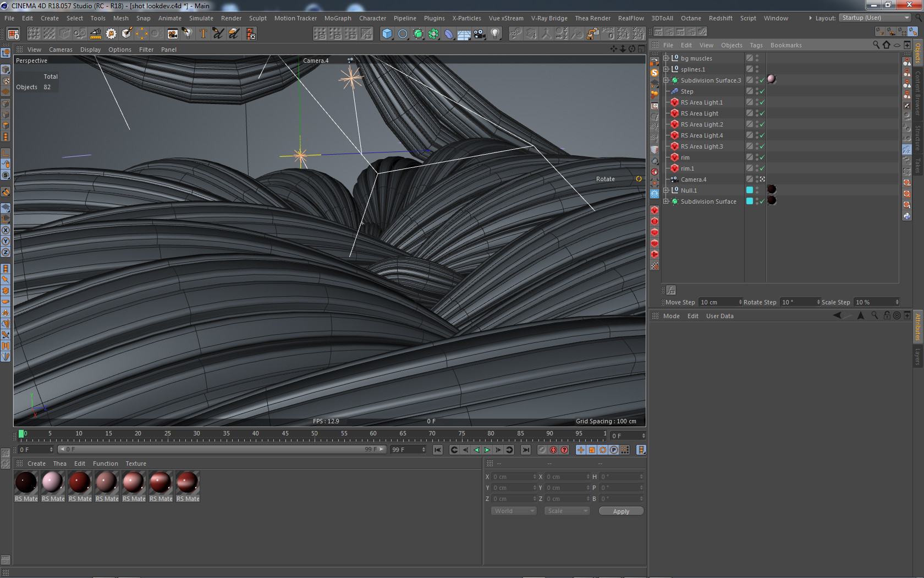Expand the Subdivision Surface.3 object
This screenshot has height=578, width=924.
666,80
